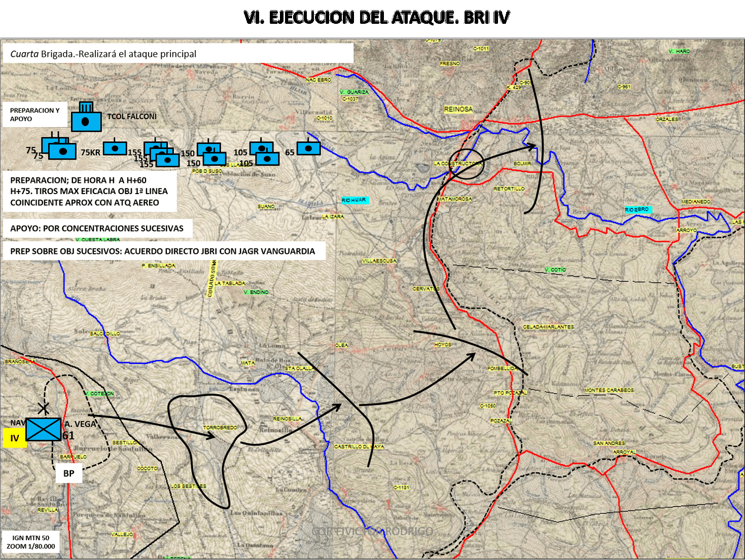Click the REINOSILLA yellow label

[x=288, y=419]
